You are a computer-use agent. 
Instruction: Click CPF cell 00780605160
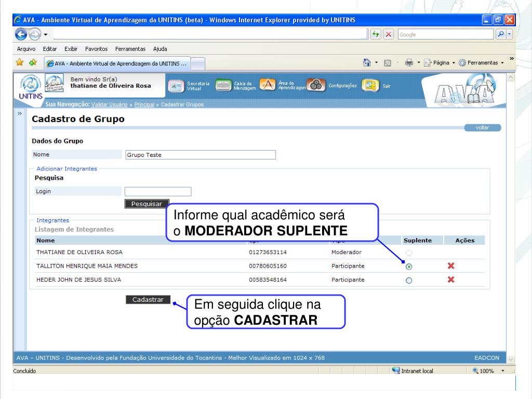click(x=268, y=266)
